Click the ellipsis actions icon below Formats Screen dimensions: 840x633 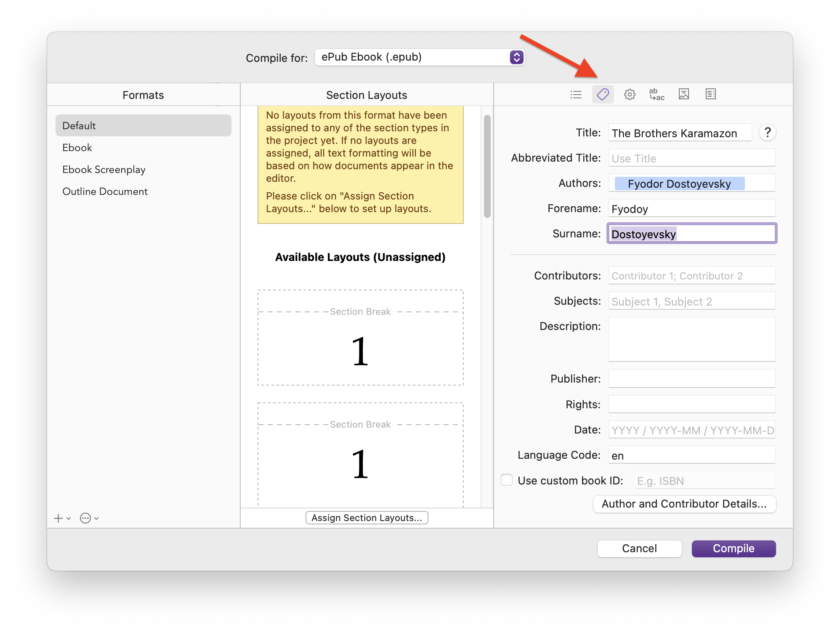pos(85,518)
